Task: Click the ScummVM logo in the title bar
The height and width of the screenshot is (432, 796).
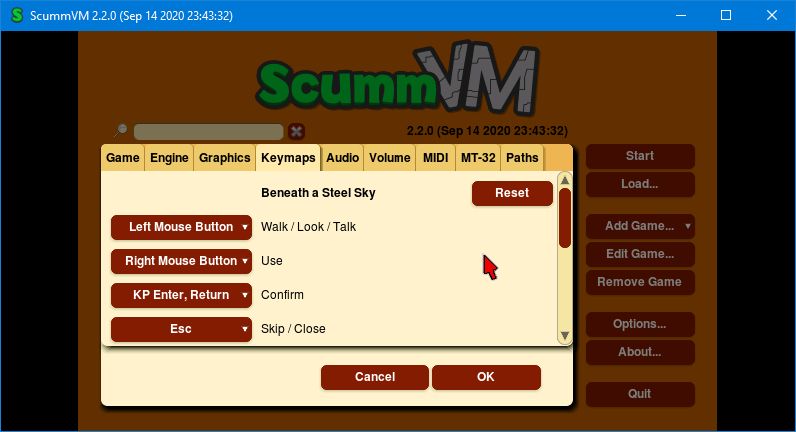Action: pos(17,15)
